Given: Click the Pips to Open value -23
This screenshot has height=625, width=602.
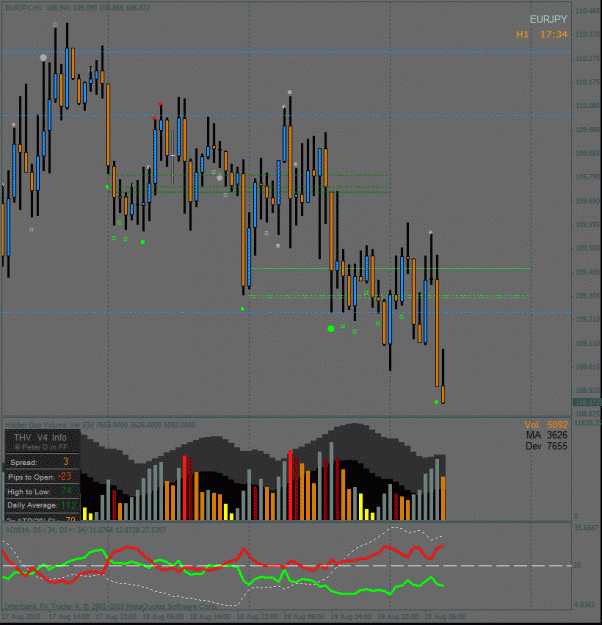Looking at the screenshot, I should [x=64, y=476].
